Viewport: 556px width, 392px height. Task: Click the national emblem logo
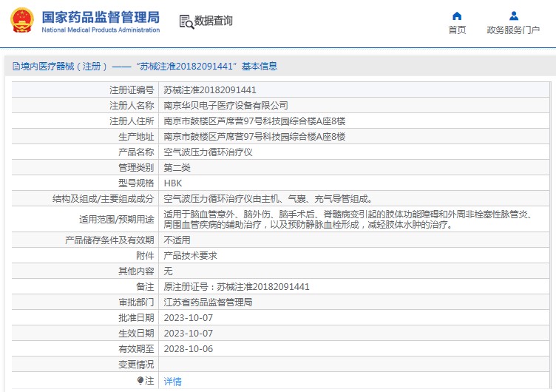(22, 20)
